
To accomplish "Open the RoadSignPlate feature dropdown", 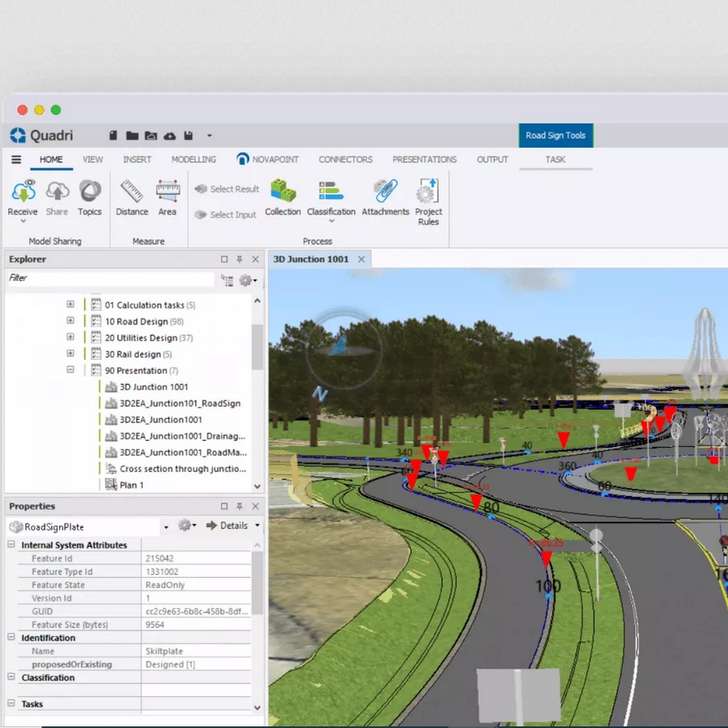I will (x=166, y=527).
